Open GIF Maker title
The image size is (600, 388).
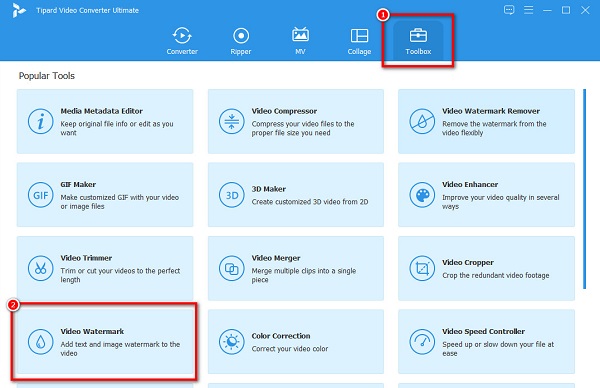point(78,184)
